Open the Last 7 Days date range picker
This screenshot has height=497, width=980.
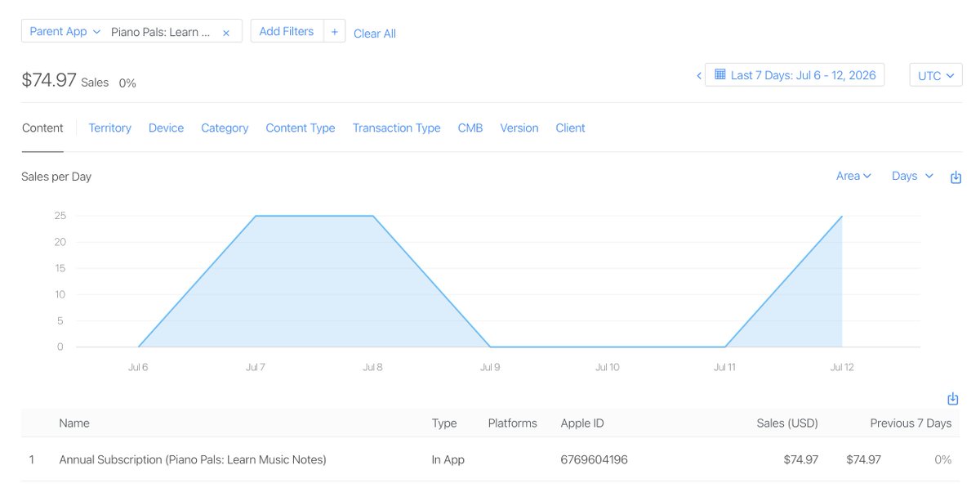coord(795,75)
